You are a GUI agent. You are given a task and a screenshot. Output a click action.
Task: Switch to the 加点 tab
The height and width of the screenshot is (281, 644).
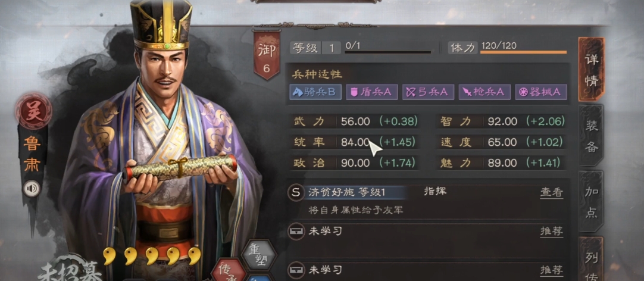click(x=591, y=202)
